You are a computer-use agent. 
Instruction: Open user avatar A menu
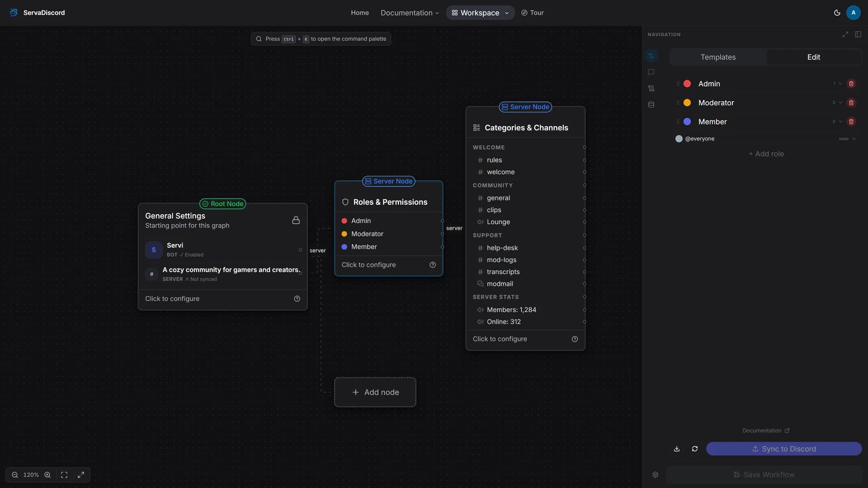tap(853, 13)
